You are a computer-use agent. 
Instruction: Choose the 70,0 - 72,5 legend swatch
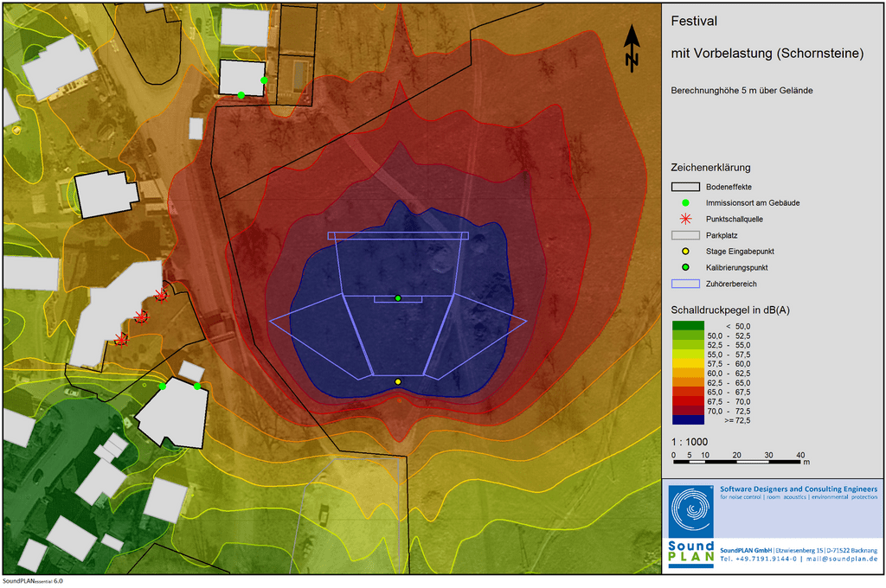[688, 410]
